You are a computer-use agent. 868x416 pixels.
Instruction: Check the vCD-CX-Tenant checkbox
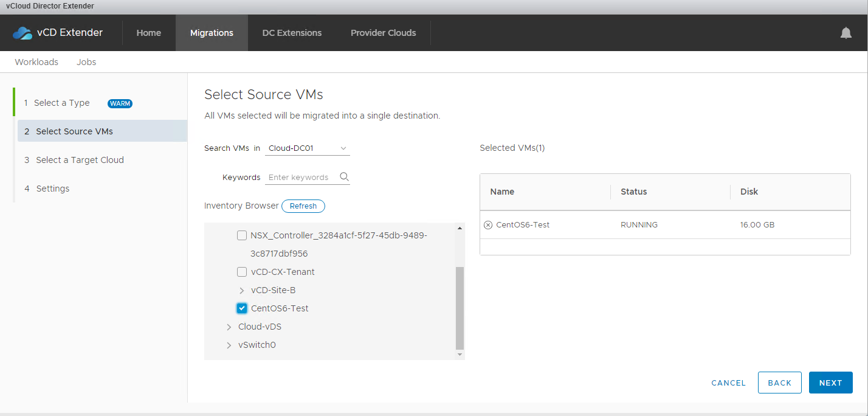(242, 272)
